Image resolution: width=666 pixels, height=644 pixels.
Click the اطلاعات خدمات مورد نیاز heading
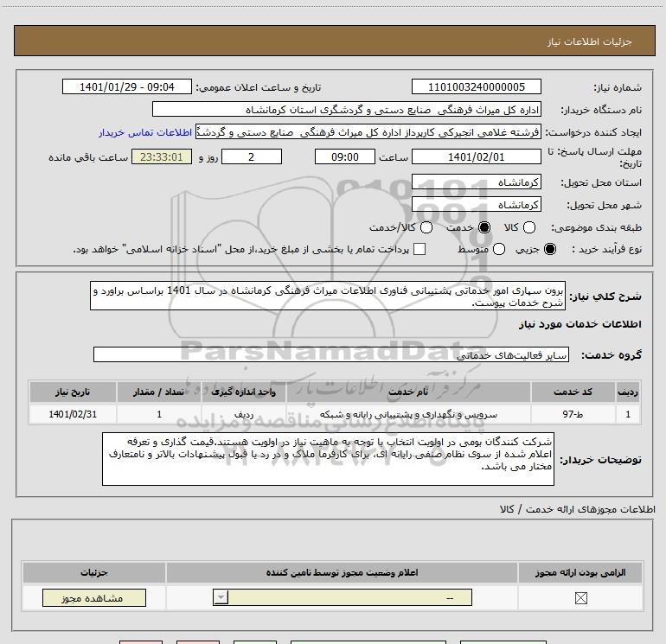tap(580, 324)
